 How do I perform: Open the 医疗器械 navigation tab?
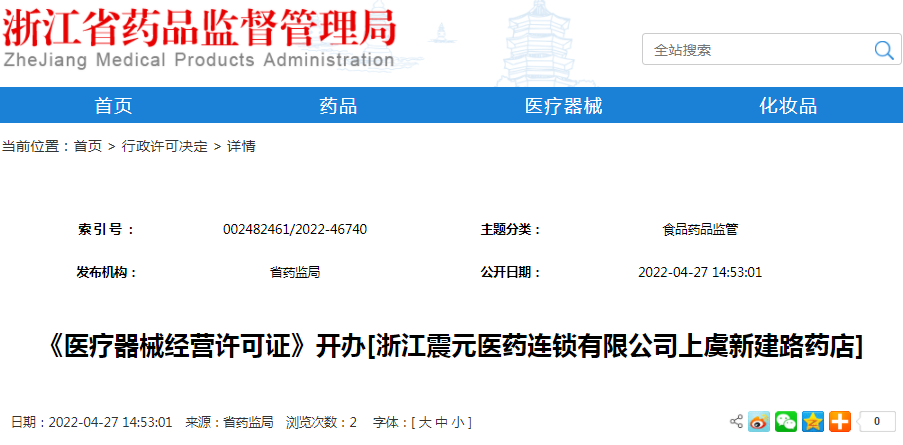pyautogui.click(x=564, y=106)
